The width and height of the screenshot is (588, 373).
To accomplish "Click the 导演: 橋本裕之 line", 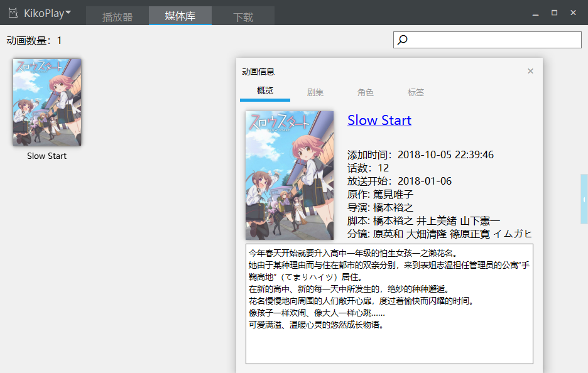I will 380,207.
